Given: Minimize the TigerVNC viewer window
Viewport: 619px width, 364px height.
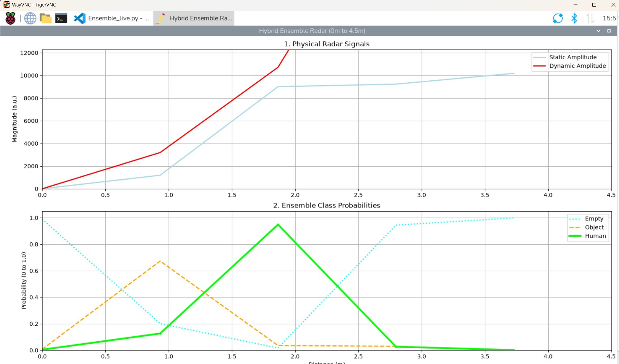Looking at the screenshot, I should click(576, 5).
